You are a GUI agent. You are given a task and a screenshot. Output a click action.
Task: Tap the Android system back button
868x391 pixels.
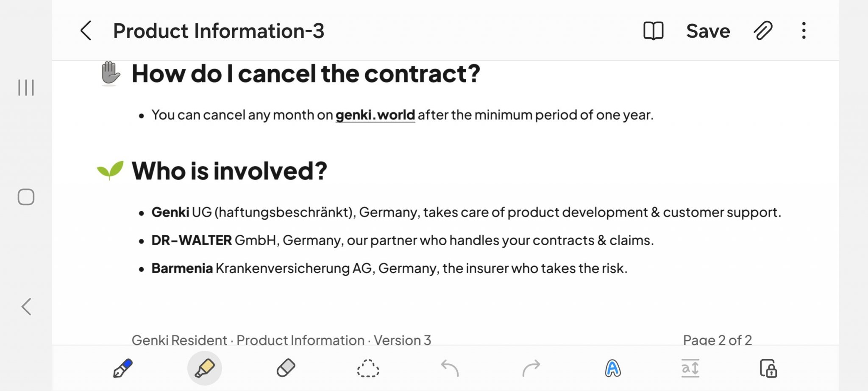pos(26,307)
